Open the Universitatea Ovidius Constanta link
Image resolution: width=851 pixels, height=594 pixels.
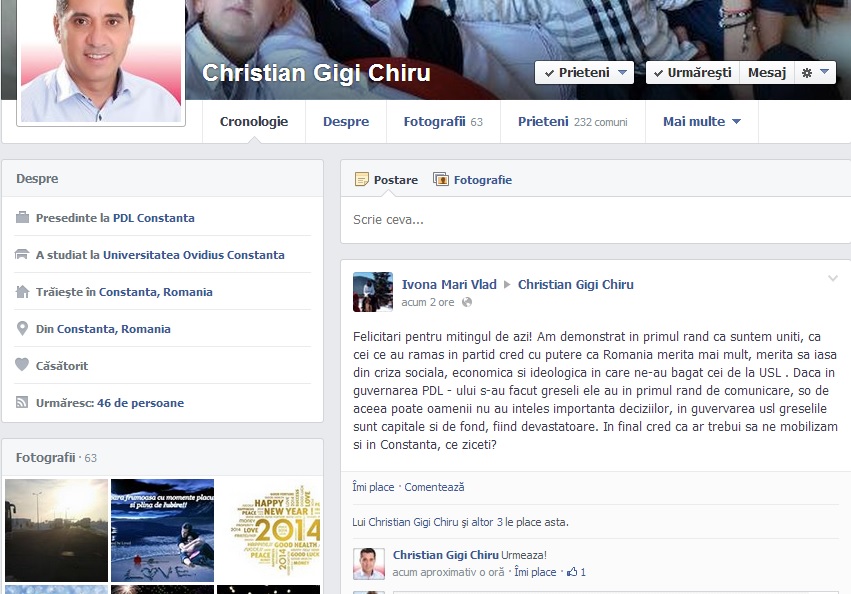point(194,255)
